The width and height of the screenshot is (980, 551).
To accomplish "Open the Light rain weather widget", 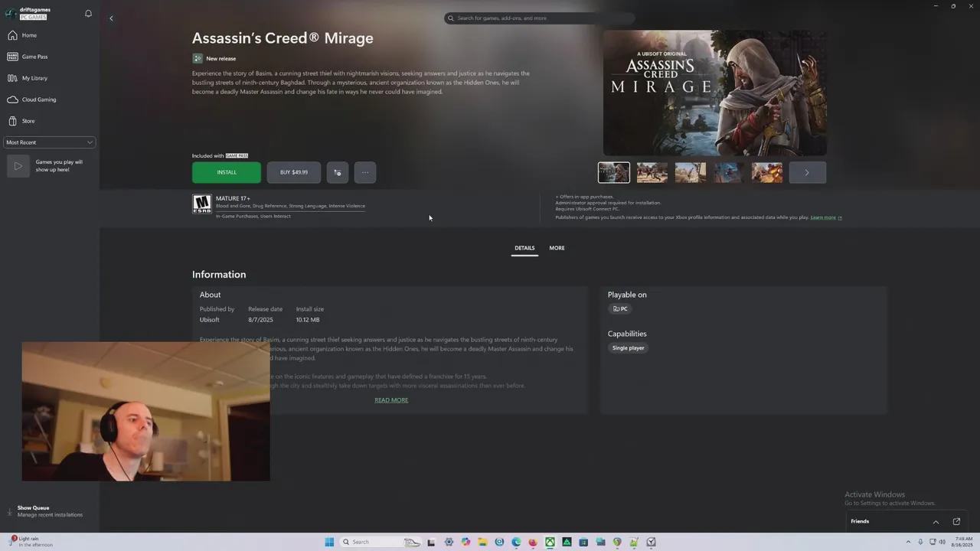I will pyautogui.click(x=32, y=542).
